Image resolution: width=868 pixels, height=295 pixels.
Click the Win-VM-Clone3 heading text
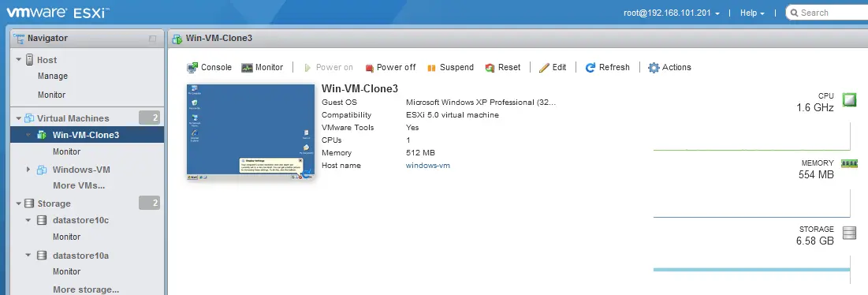coord(359,88)
